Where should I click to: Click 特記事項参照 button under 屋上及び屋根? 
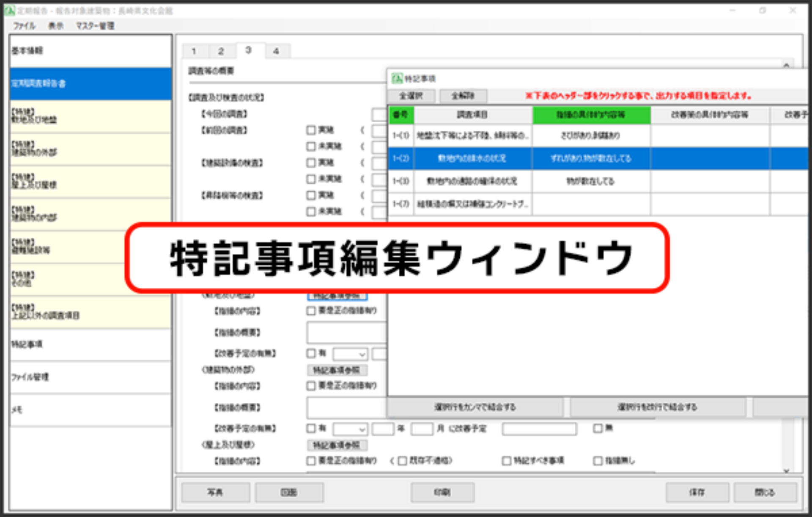337,445
